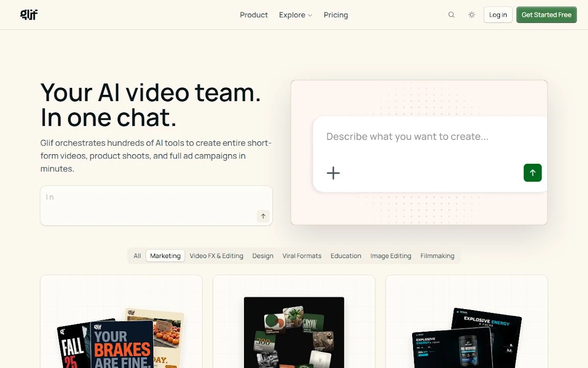Go to the Pricing page

[x=336, y=15]
